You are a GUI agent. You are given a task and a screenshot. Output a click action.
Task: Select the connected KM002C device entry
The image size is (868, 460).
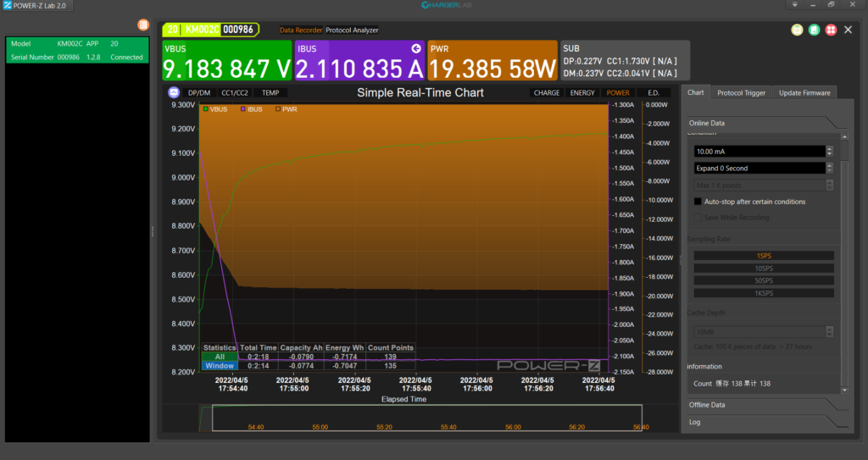coord(77,50)
